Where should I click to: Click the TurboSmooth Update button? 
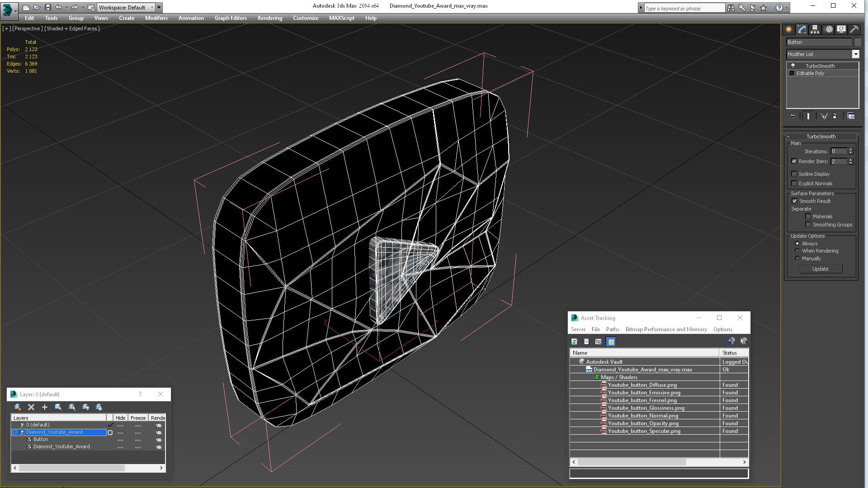(821, 269)
